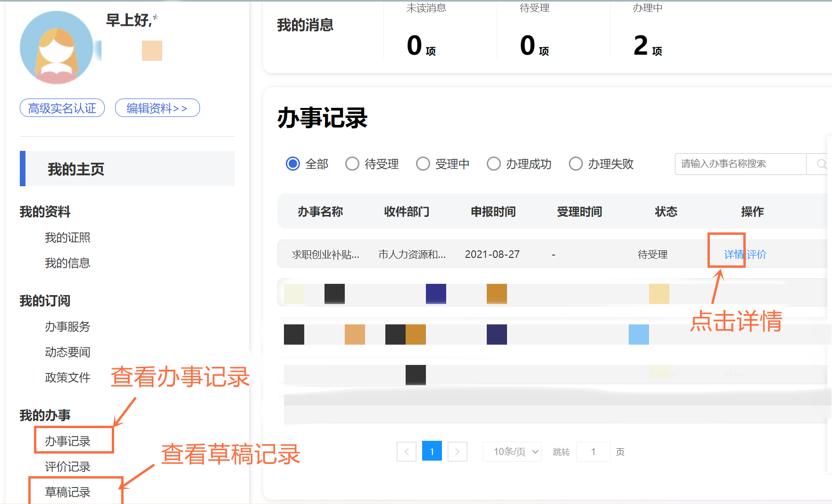Viewport: 832px width, 504px height.
Task: Click the 我的资料 section heading
Action: coord(45,212)
